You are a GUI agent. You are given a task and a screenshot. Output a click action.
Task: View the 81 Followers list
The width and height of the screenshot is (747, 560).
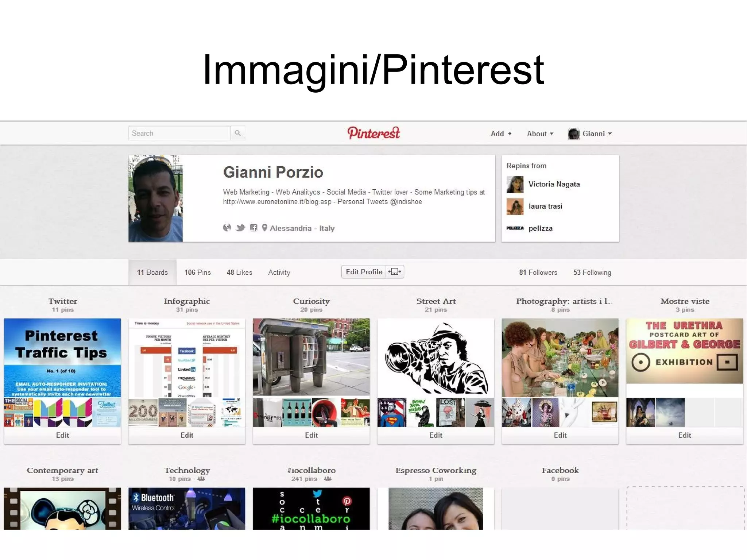[x=538, y=273]
